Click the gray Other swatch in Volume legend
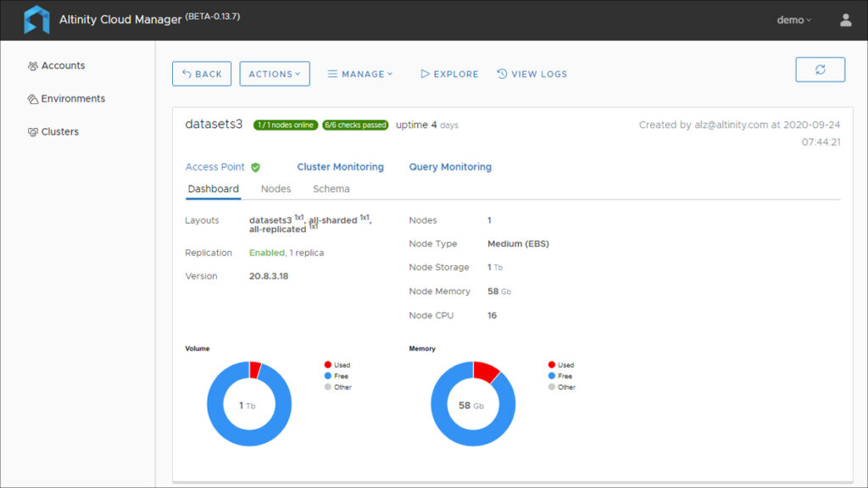 pos(328,386)
